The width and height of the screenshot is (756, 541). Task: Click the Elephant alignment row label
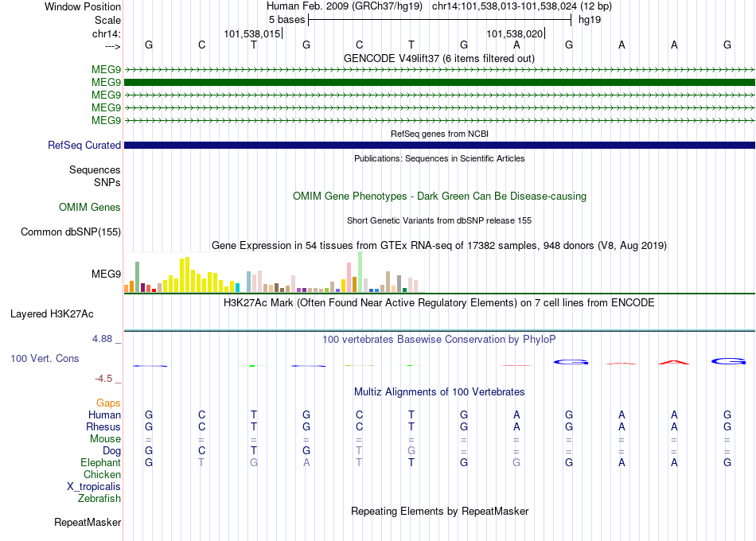click(x=100, y=462)
